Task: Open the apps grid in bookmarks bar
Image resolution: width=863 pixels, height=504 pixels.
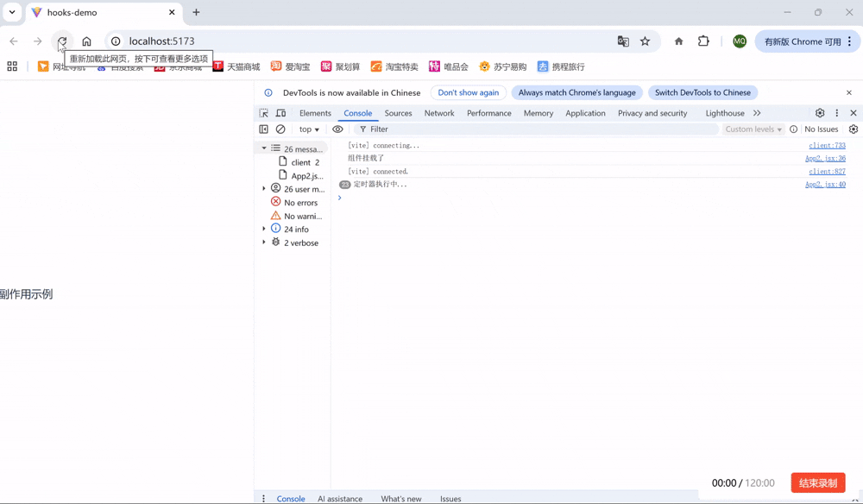Action: click(12, 66)
